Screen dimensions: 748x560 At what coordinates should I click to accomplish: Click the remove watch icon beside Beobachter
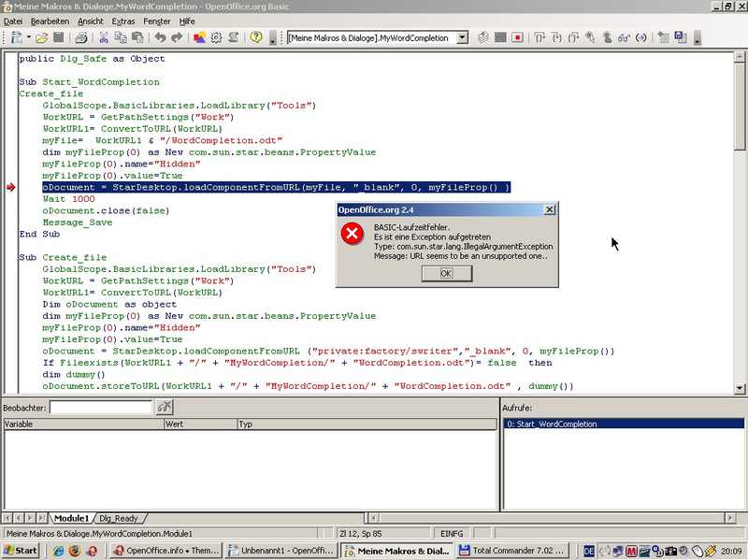click(x=165, y=407)
